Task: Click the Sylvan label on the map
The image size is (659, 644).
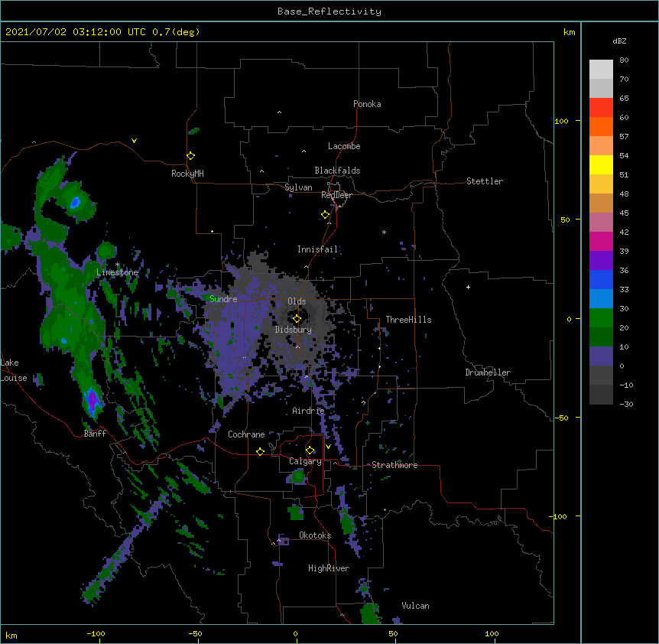Action: tap(298, 187)
